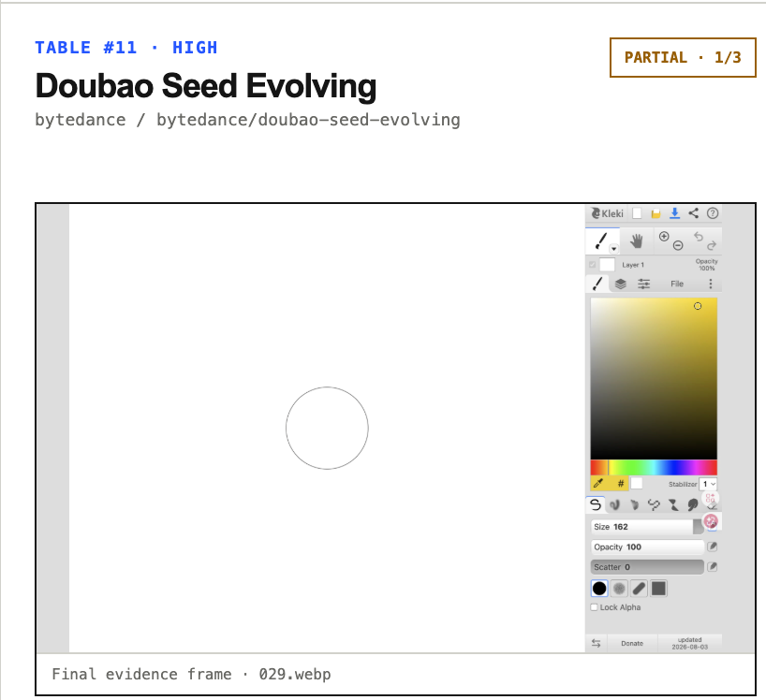Screen dimensions: 766x700
Task: Click the TABLE #11 HIGH label
Action: pyautogui.click(x=126, y=48)
